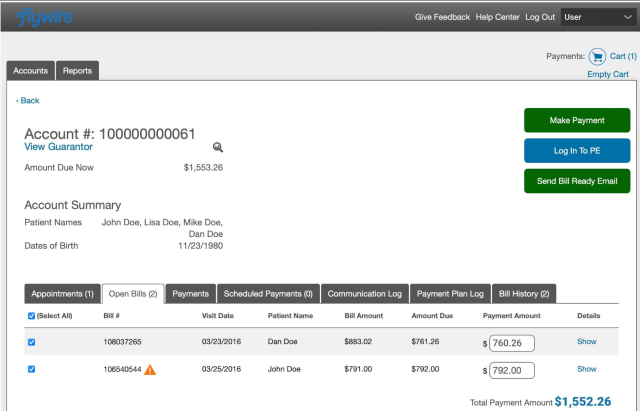Open the Appointments (1) tab
The height and width of the screenshot is (411, 640).
(62, 294)
